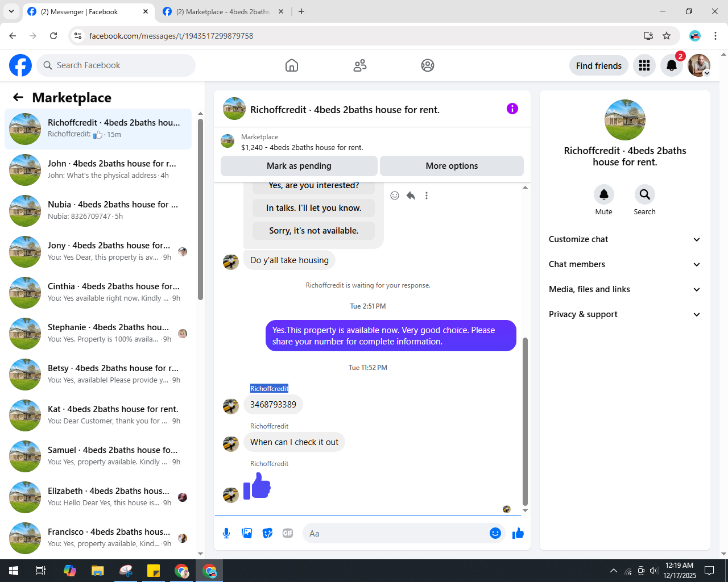728x582 pixels.
Task: Go back with the Marketplace arrow
Action: click(x=18, y=97)
